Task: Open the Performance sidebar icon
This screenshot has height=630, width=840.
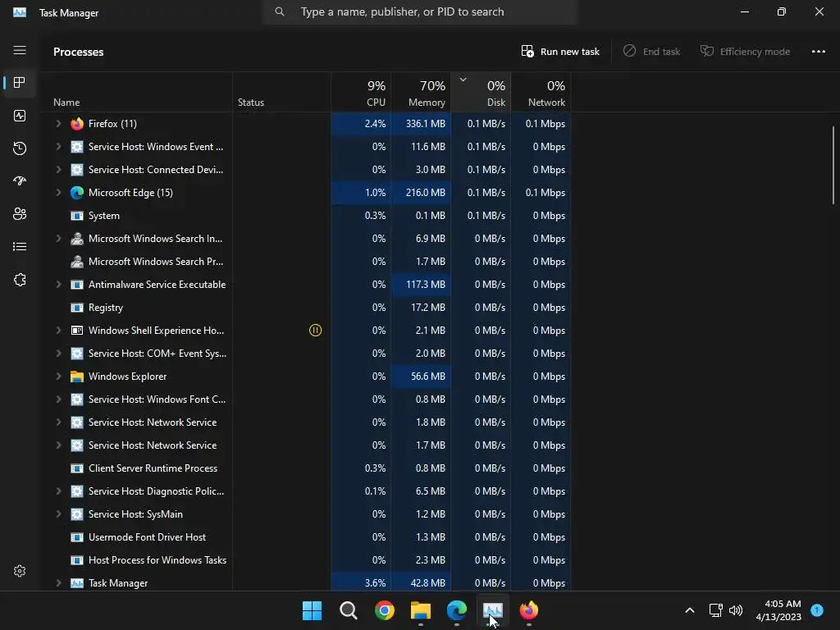Action: click(20, 116)
